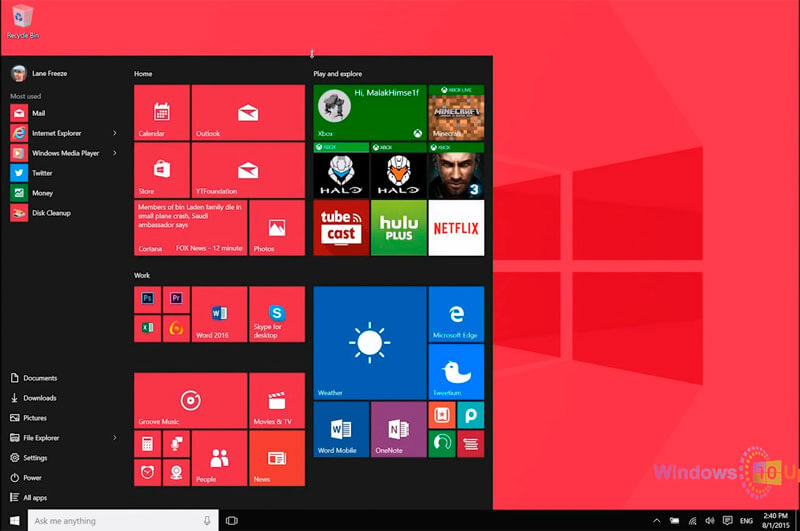This screenshot has width=800, height=531.
Task: Launch the Hulu Plus tile
Action: [398, 227]
